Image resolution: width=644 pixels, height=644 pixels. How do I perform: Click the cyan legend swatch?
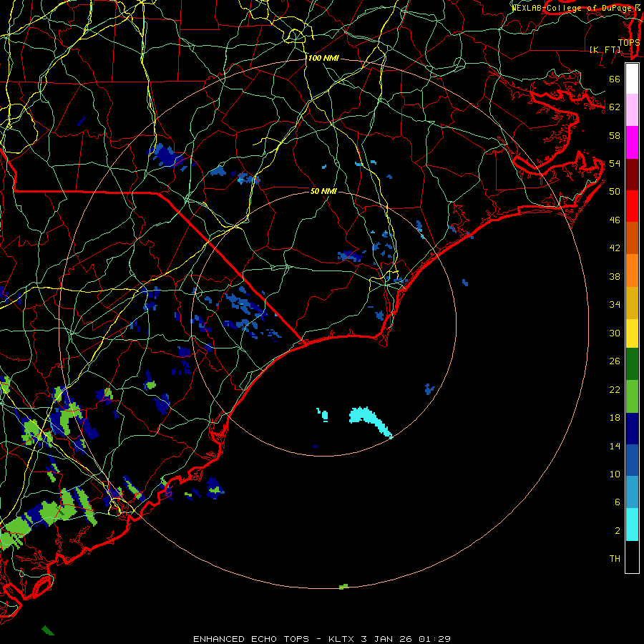[632, 525]
